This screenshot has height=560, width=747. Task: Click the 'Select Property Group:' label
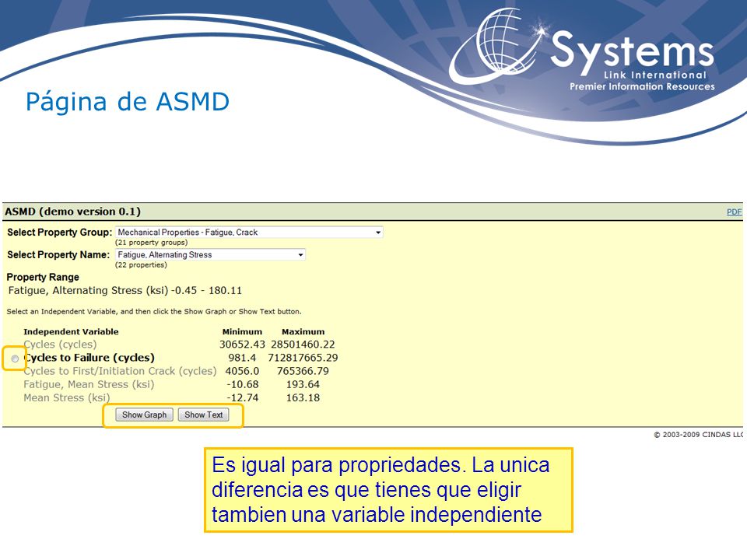(x=60, y=233)
